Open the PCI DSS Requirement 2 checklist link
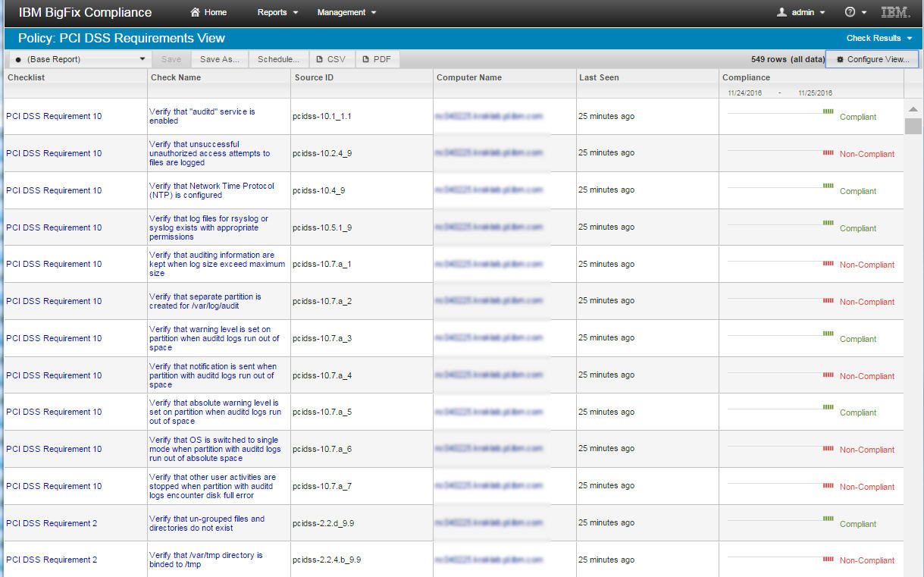The image size is (924, 577). pyautogui.click(x=52, y=523)
